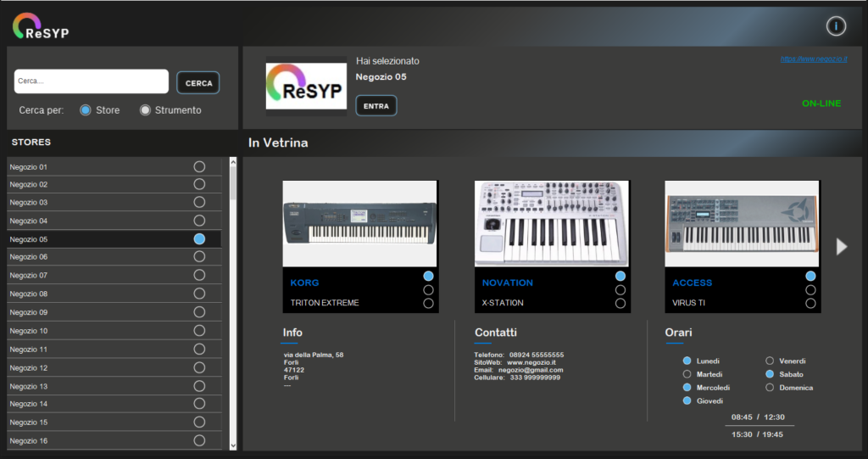Select Negozio 16 radio button
This screenshot has height=459, width=868.
(x=199, y=440)
